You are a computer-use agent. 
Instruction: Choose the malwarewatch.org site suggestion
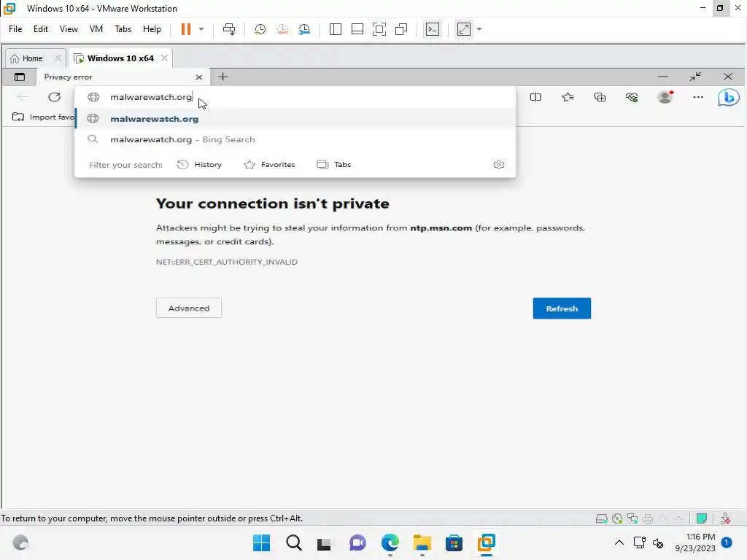295,119
